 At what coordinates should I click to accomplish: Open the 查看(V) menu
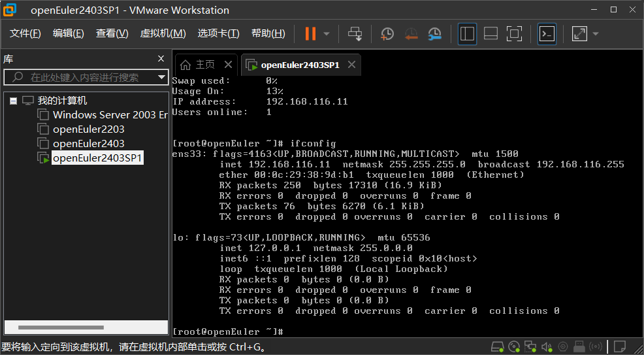pos(112,33)
